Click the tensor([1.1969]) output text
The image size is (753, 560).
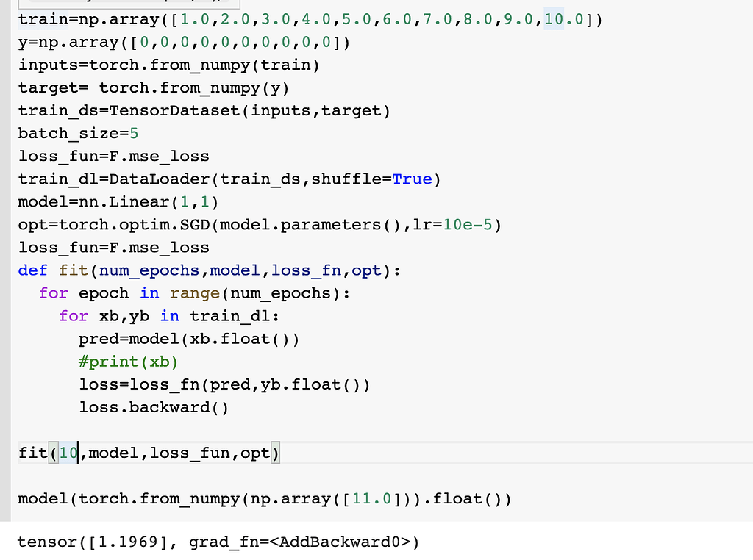click(x=218, y=542)
